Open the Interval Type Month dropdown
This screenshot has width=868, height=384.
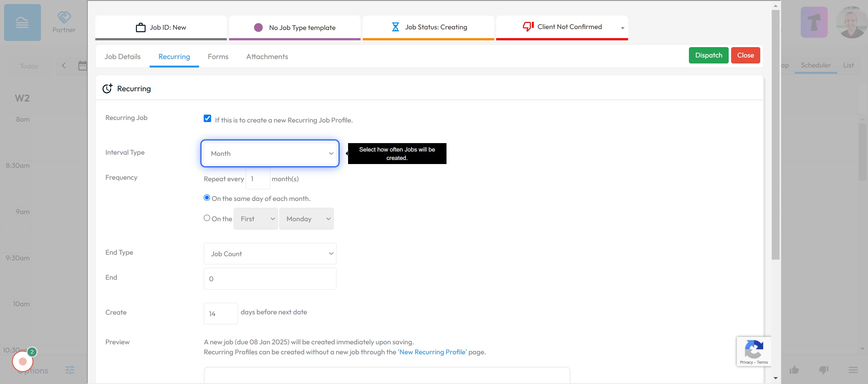(x=270, y=153)
